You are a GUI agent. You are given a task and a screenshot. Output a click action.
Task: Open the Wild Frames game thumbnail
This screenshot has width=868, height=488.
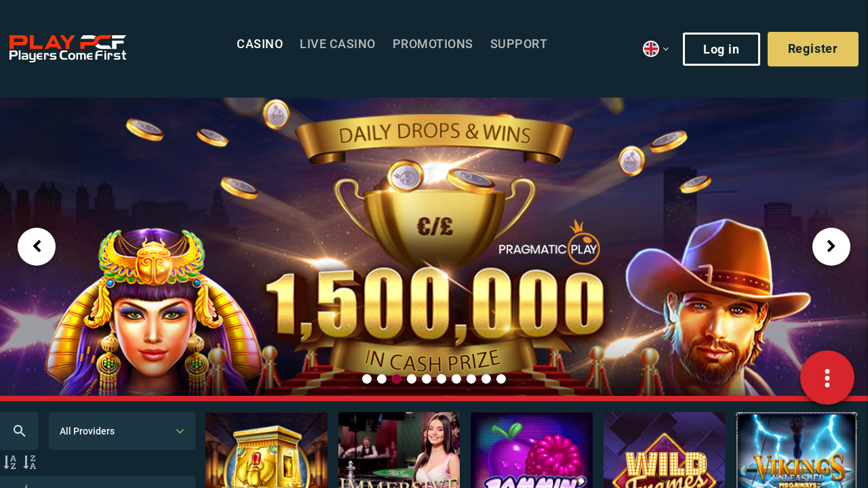point(664,450)
